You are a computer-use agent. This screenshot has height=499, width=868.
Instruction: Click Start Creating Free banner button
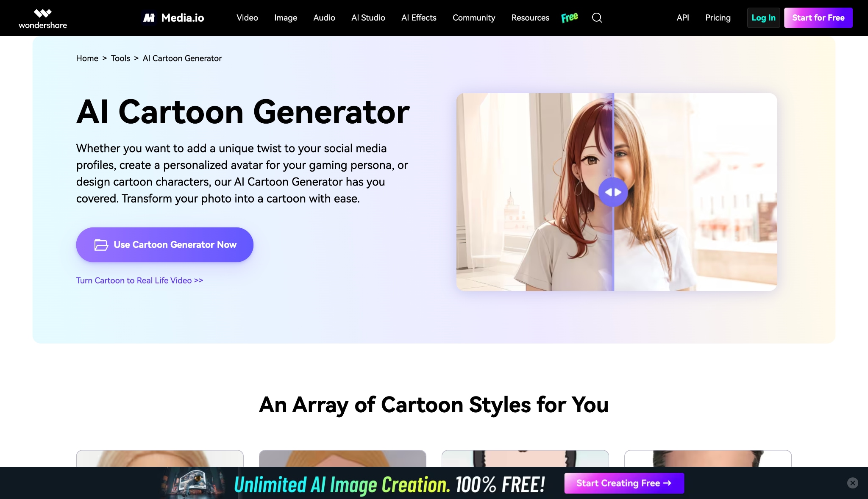pos(624,483)
